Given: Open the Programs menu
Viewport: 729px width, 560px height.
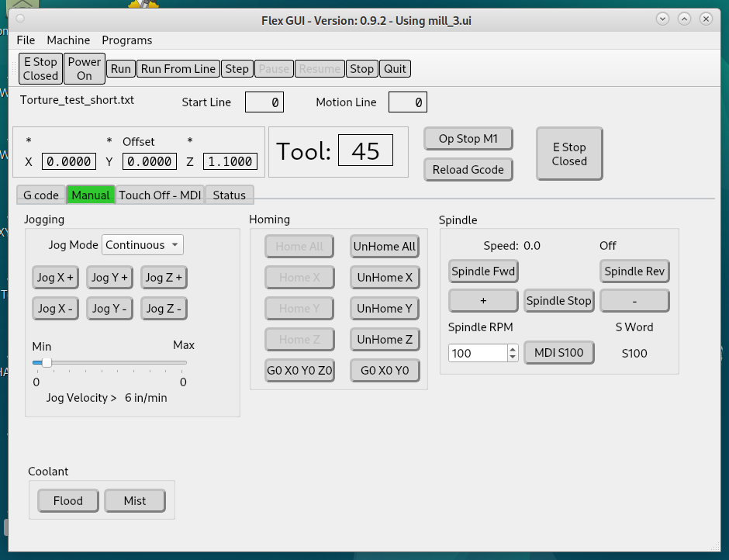Looking at the screenshot, I should [x=127, y=40].
